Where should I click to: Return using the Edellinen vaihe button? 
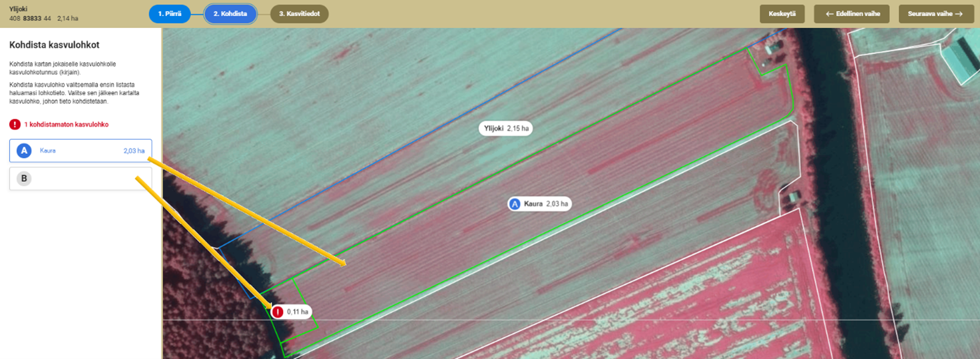click(852, 14)
